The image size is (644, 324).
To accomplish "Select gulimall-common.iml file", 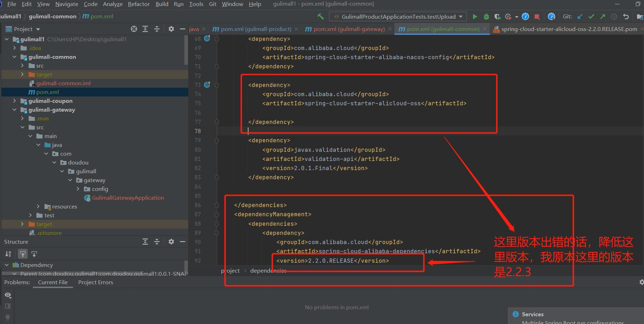I will pyautogui.click(x=63, y=83).
